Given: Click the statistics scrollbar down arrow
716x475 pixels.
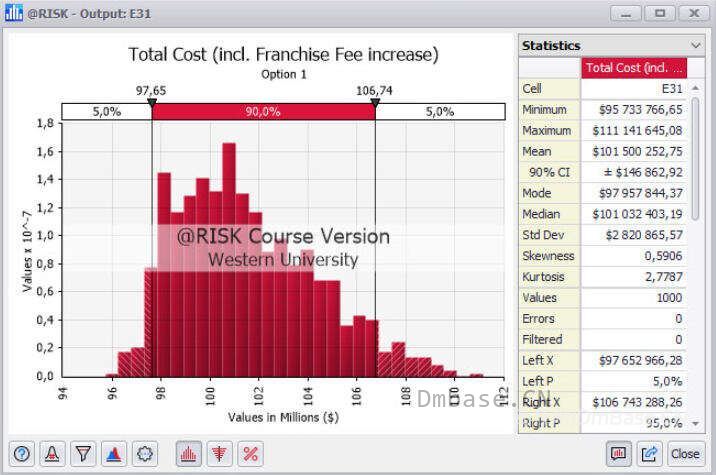Looking at the screenshot, I should pyautogui.click(x=695, y=424).
